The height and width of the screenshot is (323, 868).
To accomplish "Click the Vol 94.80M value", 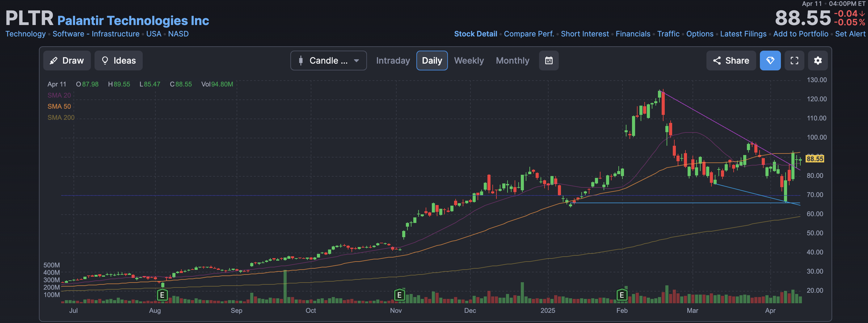I will click(217, 84).
